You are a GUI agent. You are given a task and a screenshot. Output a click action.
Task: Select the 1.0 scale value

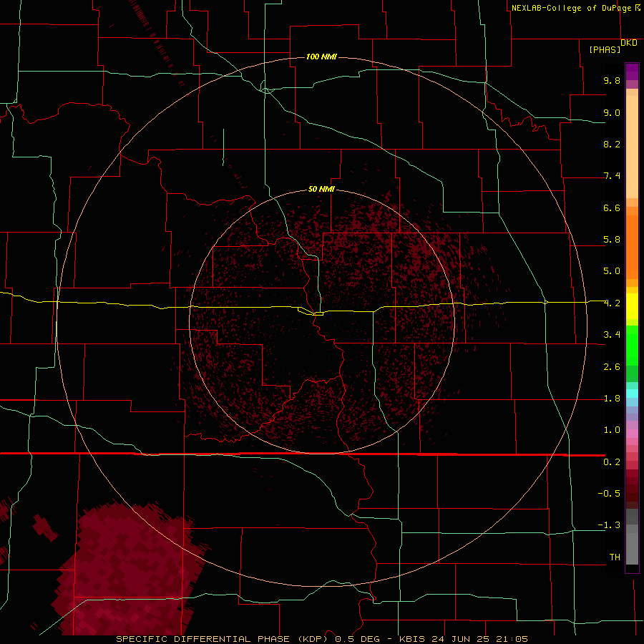pyautogui.click(x=612, y=430)
